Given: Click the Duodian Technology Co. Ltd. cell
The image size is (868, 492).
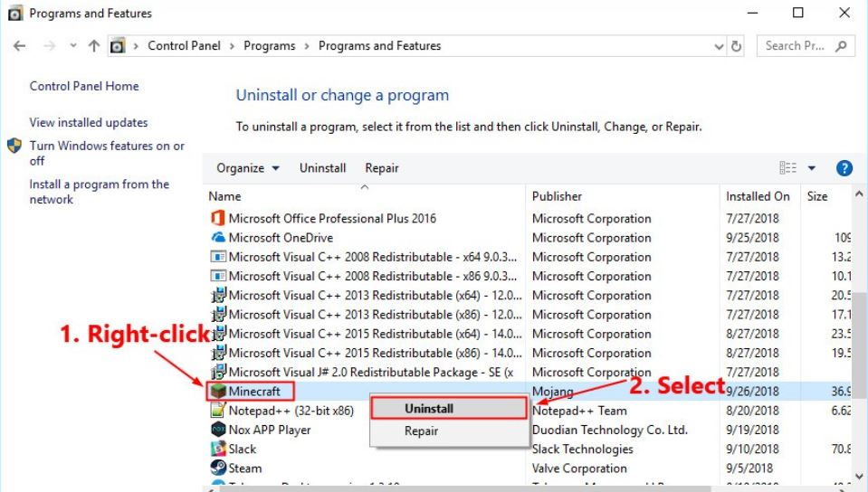Looking at the screenshot, I should click(x=609, y=430).
